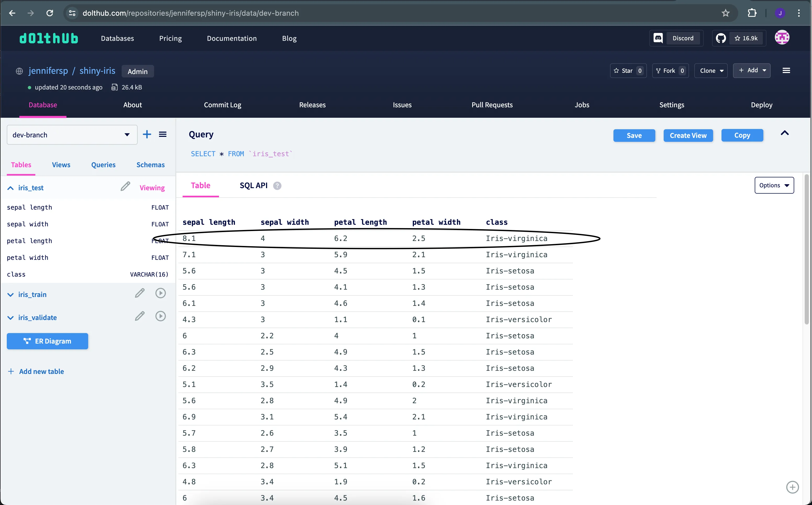Expand the Options dropdown
The height and width of the screenshot is (505, 812).
774,185
